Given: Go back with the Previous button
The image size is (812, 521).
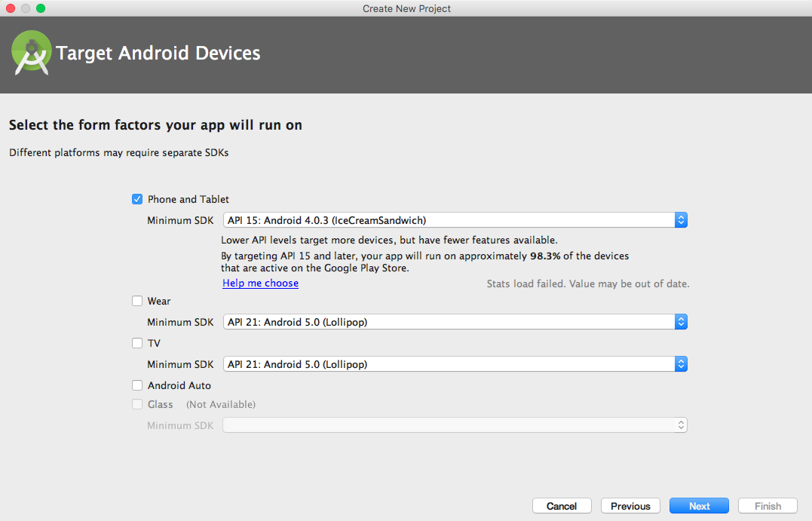Looking at the screenshot, I should tap(630, 506).
